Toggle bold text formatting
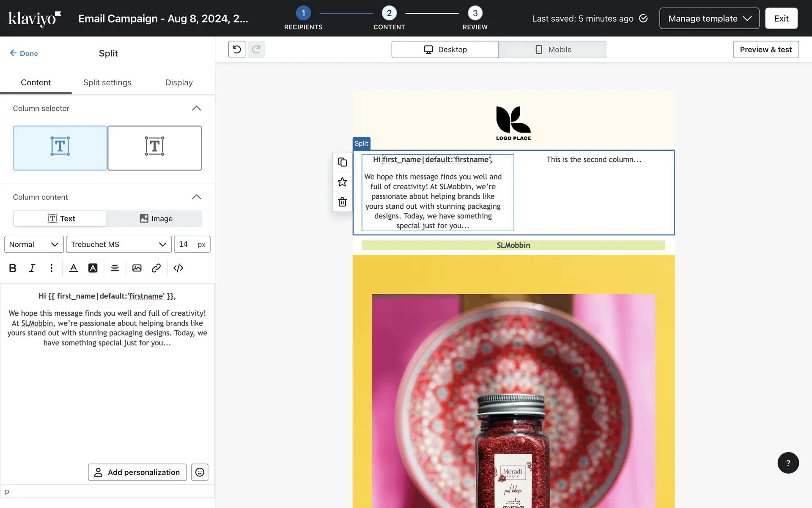 pos(13,268)
